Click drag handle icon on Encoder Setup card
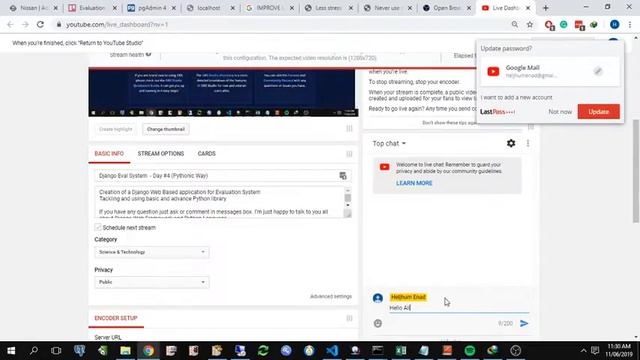 point(349,318)
